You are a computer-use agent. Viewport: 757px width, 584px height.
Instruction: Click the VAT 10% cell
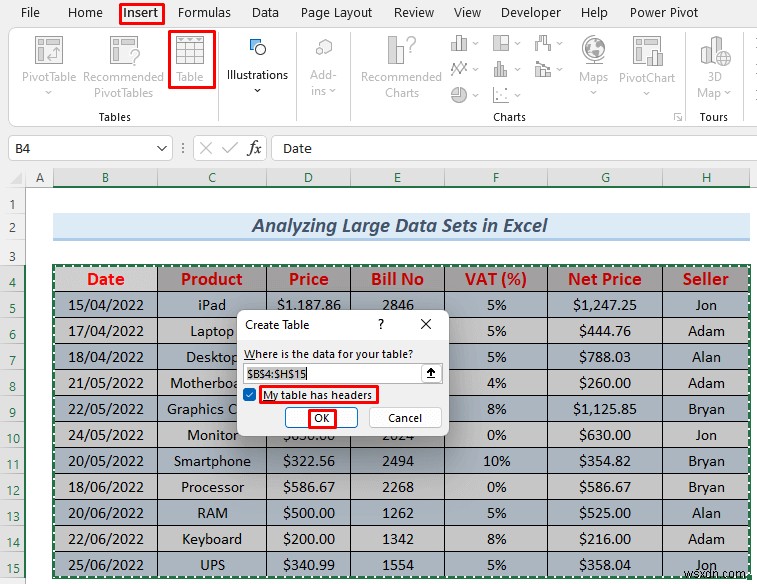496,461
